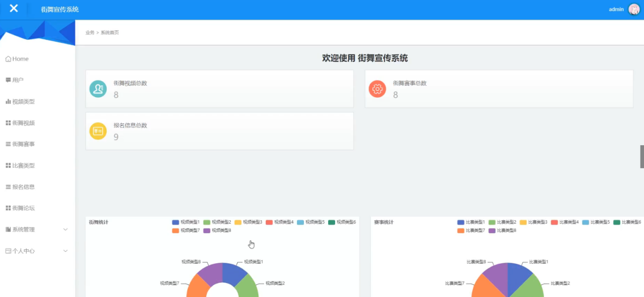The width and height of the screenshot is (644, 297).
Task: Click the 赛事统计 chart title
Action: [383, 222]
